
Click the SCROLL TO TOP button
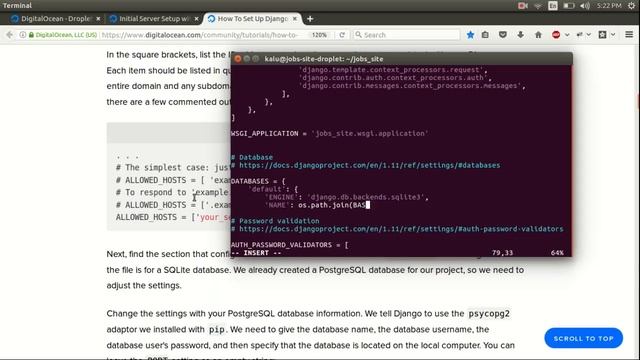point(583,338)
